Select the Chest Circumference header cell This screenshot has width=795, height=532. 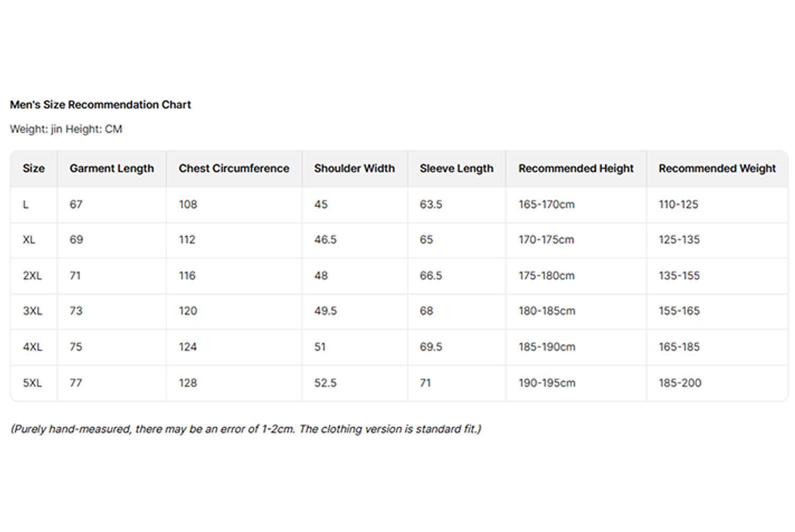[234, 169]
